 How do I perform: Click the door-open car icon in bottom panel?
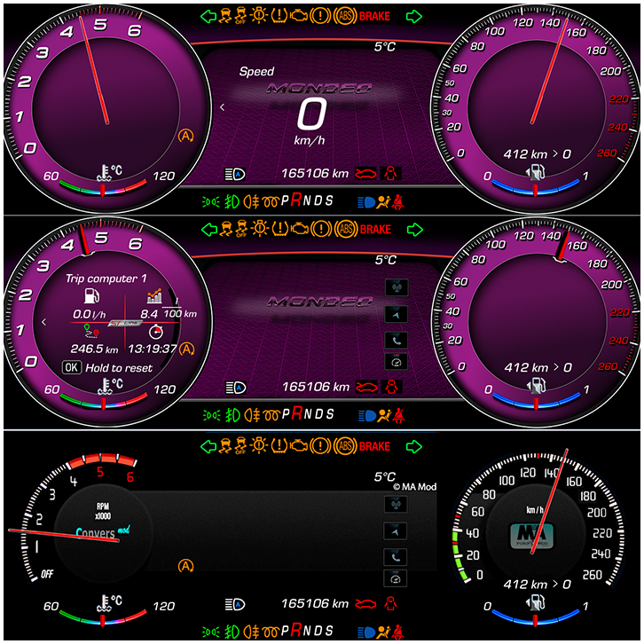(x=364, y=604)
